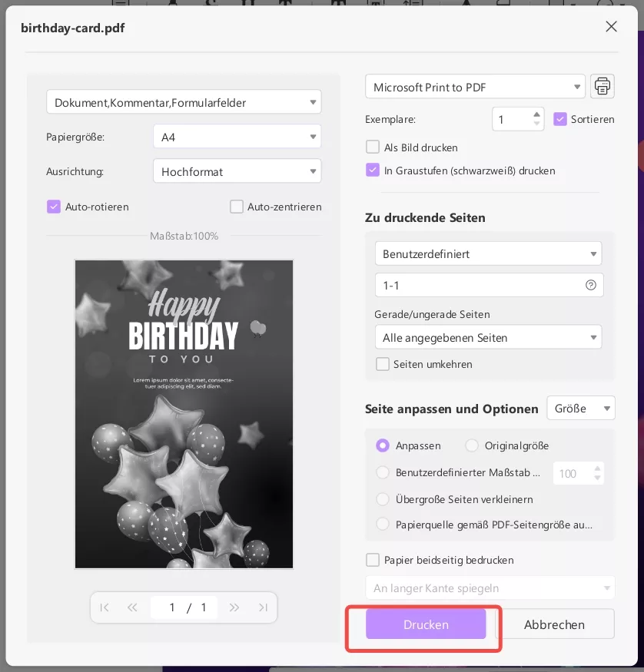The width and height of the screenshot is (644, 672).
Task: Open the Größe options dropdown
Action: pyautogui.click(x=580, y=408)
